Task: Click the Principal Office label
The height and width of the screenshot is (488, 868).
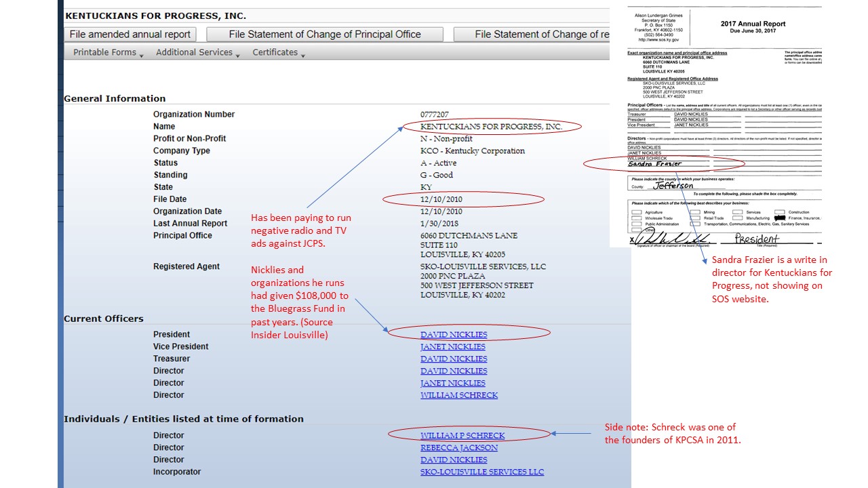Action: click(x=182, y=236)
